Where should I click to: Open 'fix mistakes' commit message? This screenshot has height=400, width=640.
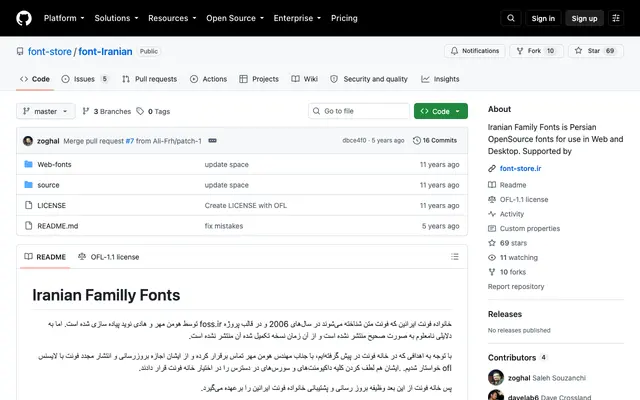(224, 226)
